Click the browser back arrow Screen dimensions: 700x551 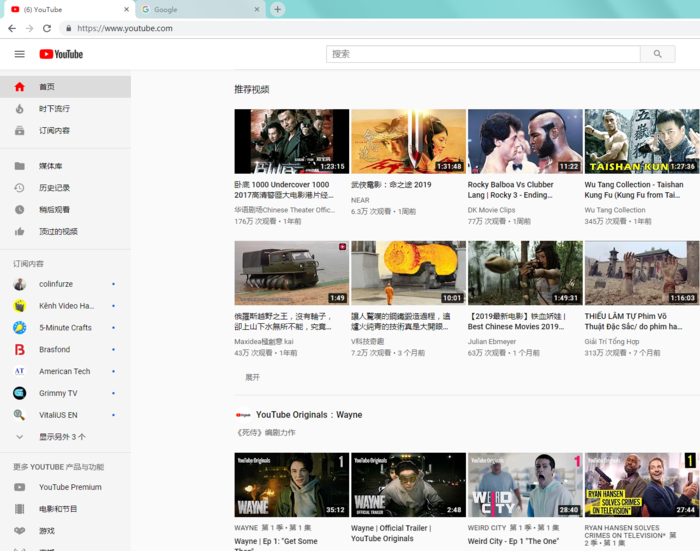(12, 28)
